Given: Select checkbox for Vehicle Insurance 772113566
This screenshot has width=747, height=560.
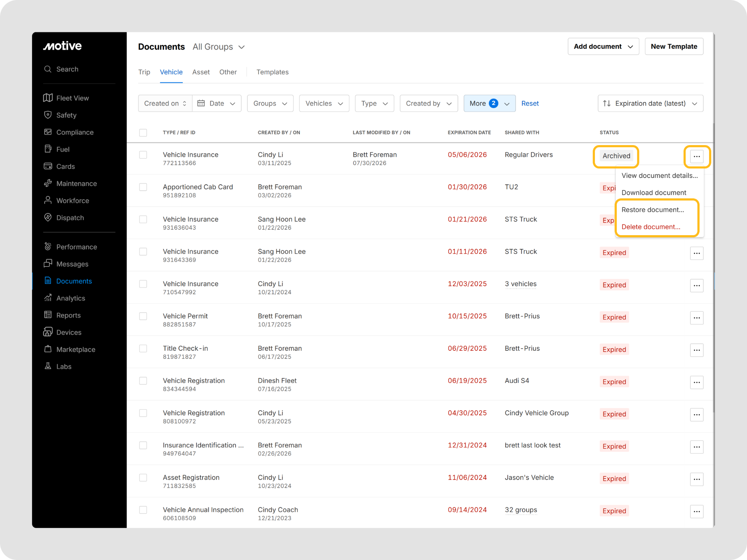Looking at the screenshot, I should [143, 155].
